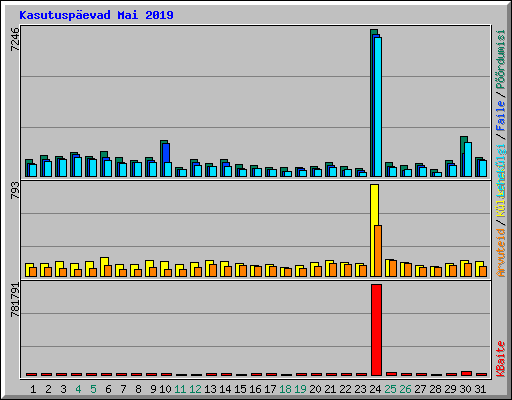Click day label 31 on the axis
The image size is (512, 400).
(x=480, y=389)
